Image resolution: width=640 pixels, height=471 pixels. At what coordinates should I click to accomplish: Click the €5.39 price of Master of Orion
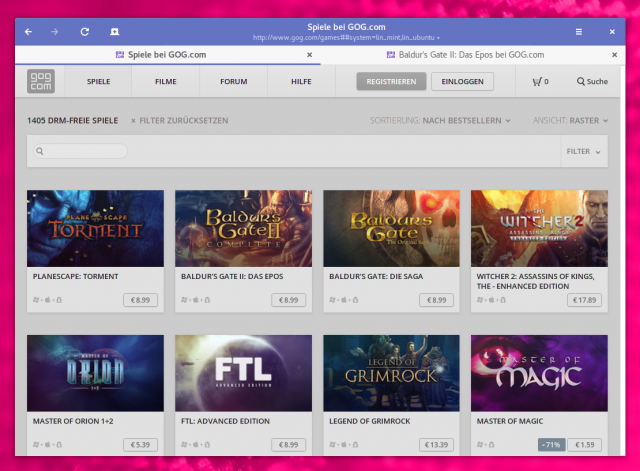point(140,444)
